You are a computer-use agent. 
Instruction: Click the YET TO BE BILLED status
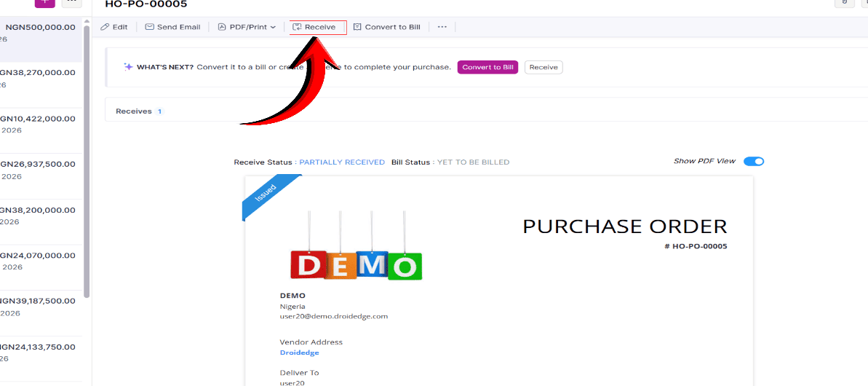pos(474,162)
